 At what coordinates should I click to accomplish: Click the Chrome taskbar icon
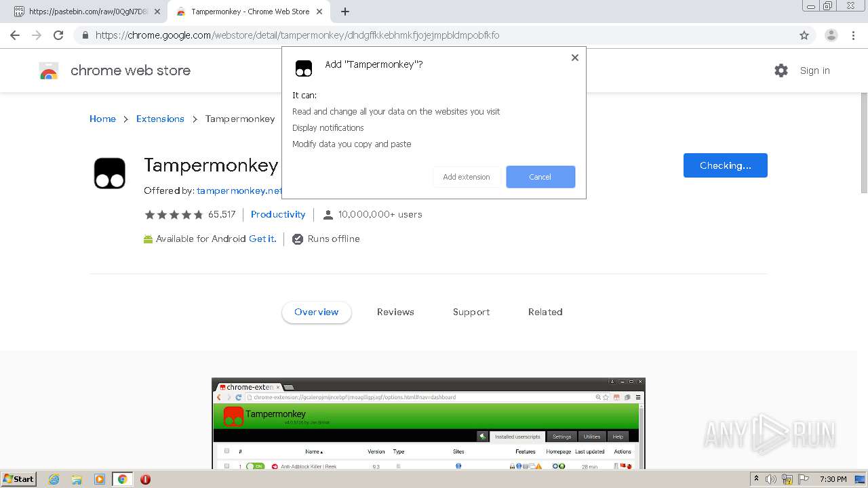122,479
